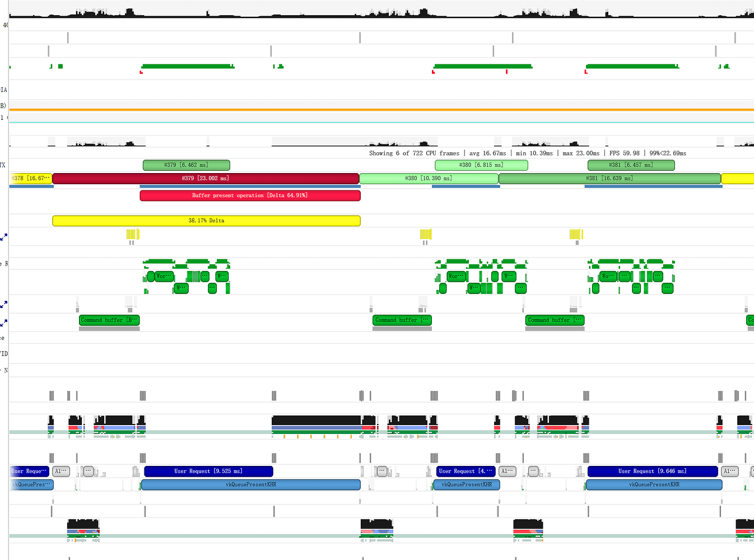The height and width of the screenshot is (560, 754).
Task: Select the Buffer present operation Delta bar
Action: point(250,195)
